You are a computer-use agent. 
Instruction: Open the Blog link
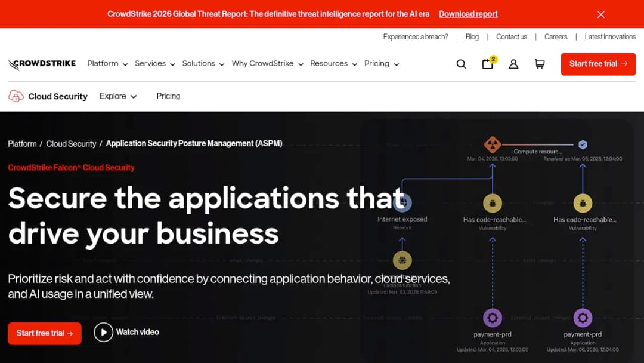(x=472, y=37)
